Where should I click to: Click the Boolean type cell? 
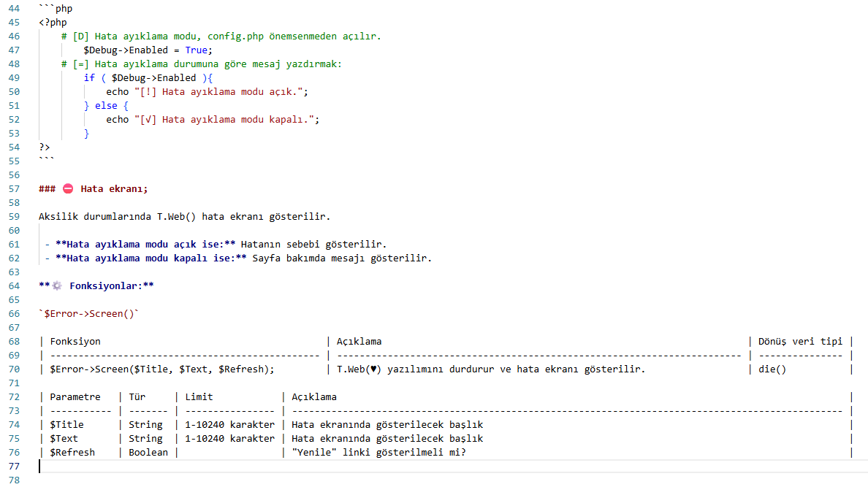[148, 452]
